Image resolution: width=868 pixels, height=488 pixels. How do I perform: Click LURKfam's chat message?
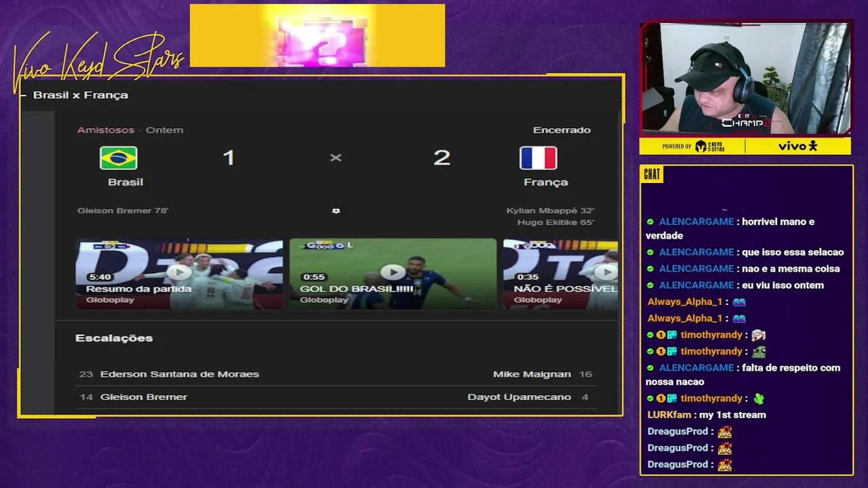[x=707, y=415]
